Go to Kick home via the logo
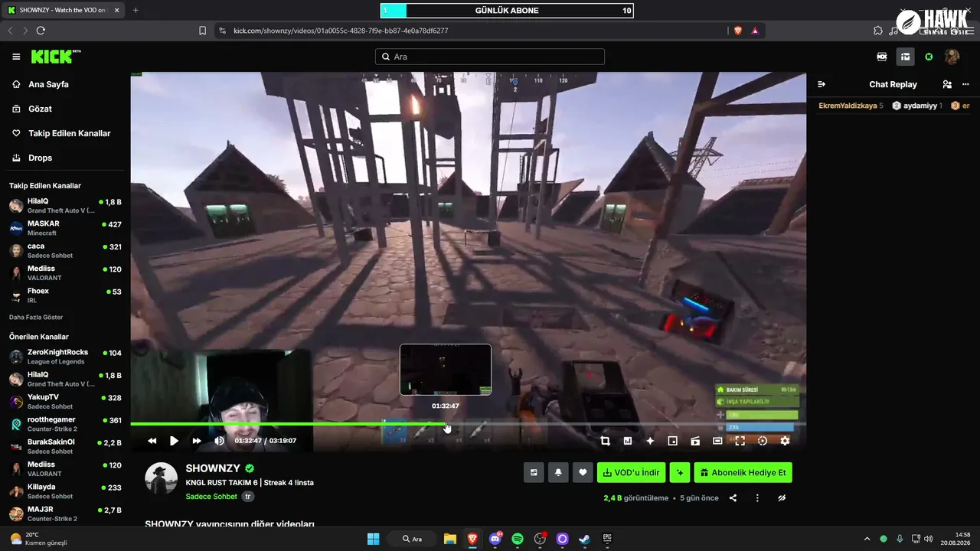 55,57
